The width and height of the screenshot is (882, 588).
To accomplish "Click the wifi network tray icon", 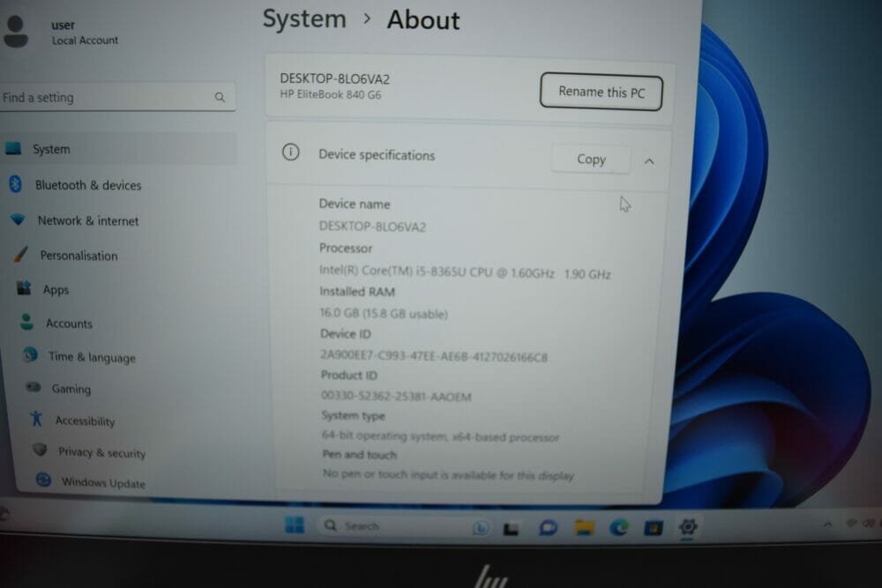I will click(851, 524).
